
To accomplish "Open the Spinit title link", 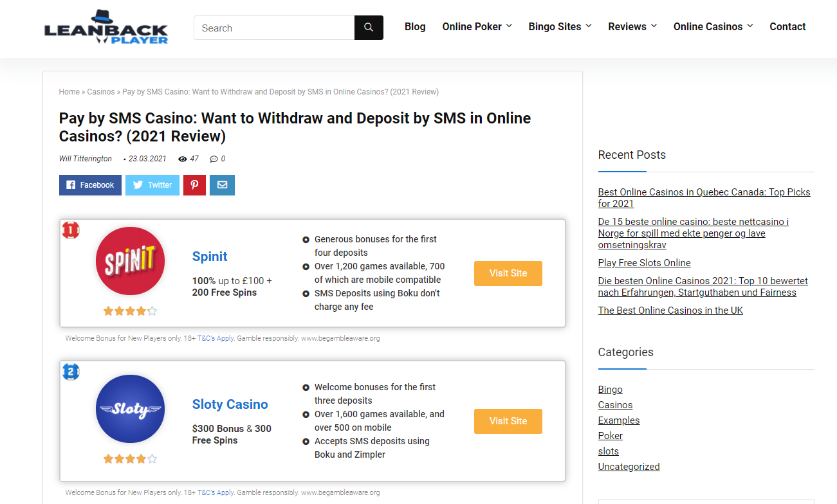I will (210, 256).
